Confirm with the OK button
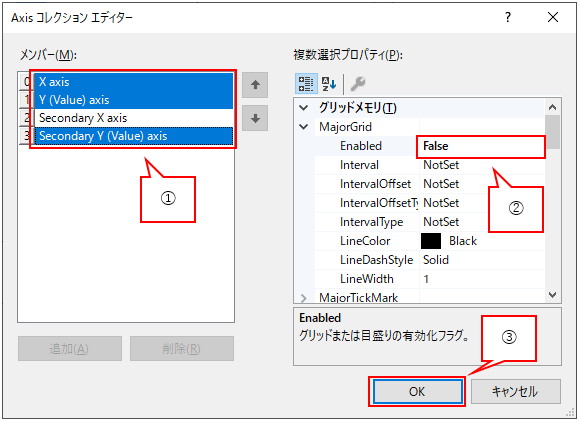 (x=418, y=392)
